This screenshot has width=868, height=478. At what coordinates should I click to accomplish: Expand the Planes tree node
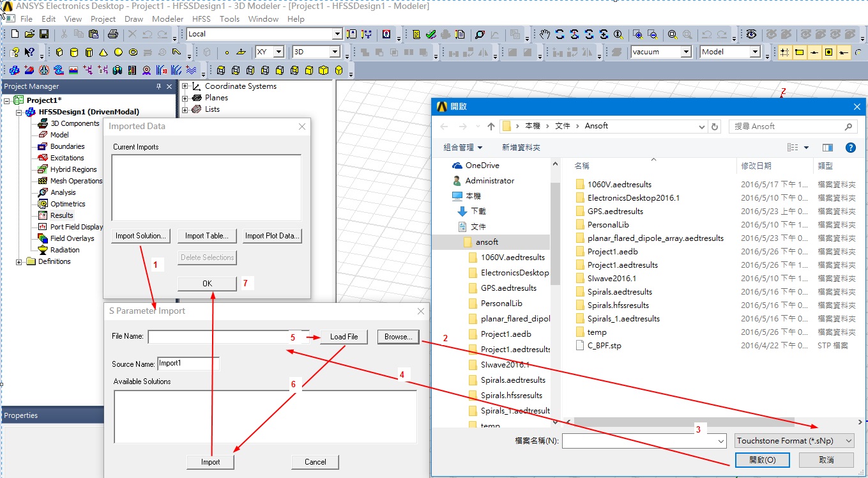pos(185,98)
